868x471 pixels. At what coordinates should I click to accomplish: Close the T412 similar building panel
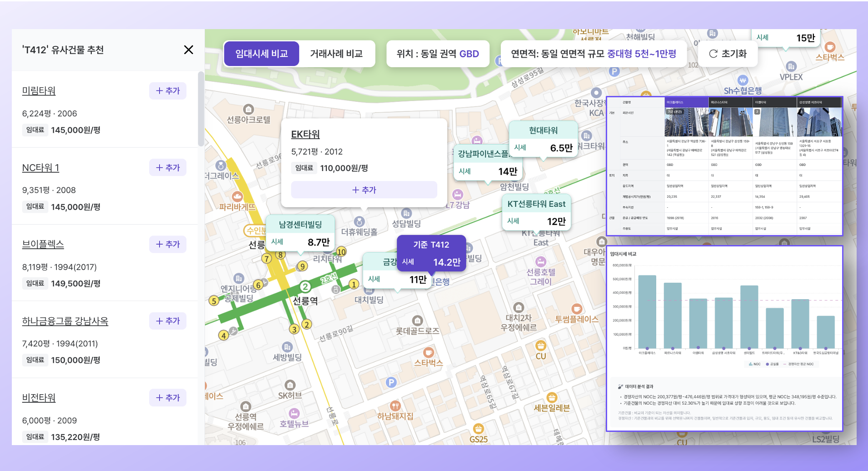[189, 50]
